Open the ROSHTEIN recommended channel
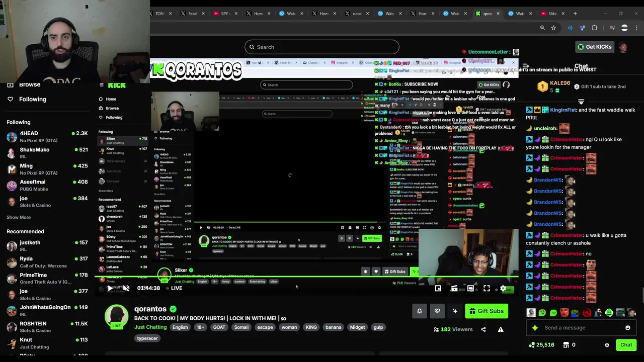Viewport: 644px width, 362px height. [47, 327]
